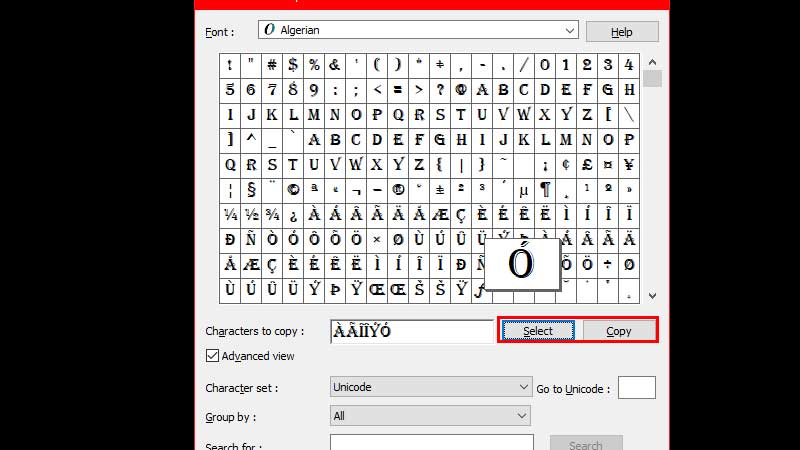Click the multiplication × symbol cell
Viewport: 800px width, 450px height.
click(x=377, y=240)
